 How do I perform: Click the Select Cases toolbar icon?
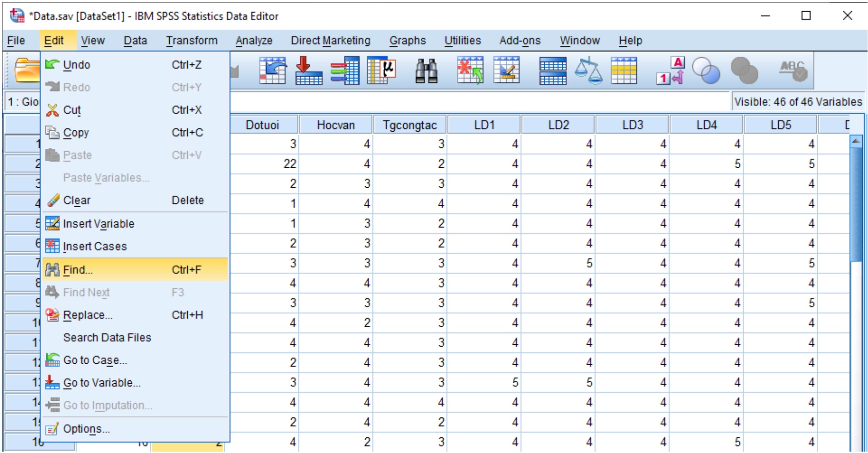point(624,71)
